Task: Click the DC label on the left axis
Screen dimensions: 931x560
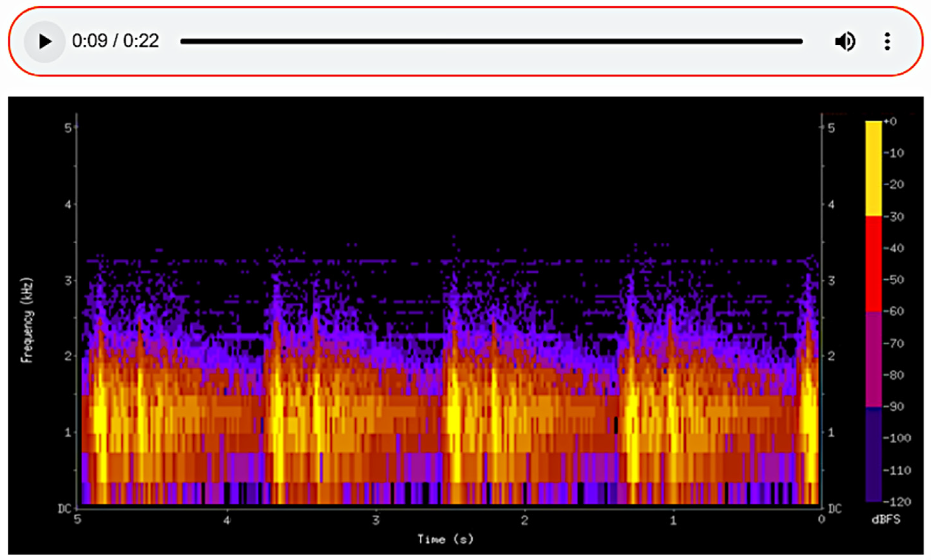Action: click(64, 509)
